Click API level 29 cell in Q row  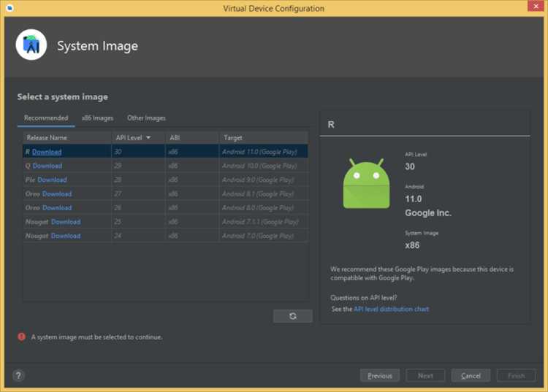click(x=138, y=166)
